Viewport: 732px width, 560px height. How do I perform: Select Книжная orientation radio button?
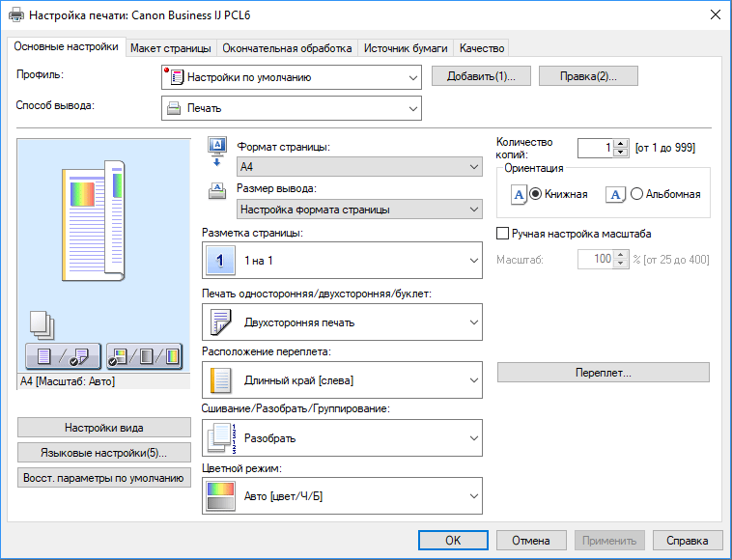tap(535, 194)
